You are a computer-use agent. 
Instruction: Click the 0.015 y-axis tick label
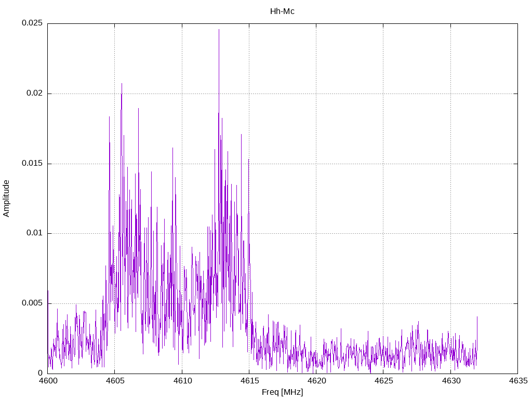pos(32,164)
